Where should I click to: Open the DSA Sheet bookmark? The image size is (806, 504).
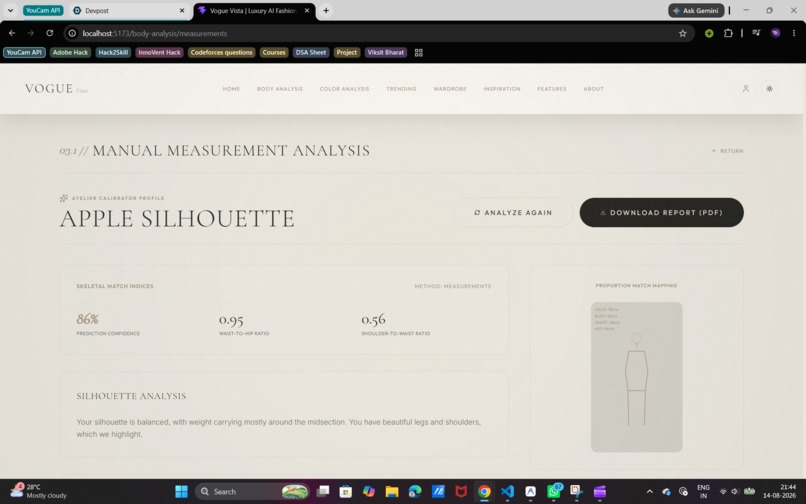click(x=310, y=52)
